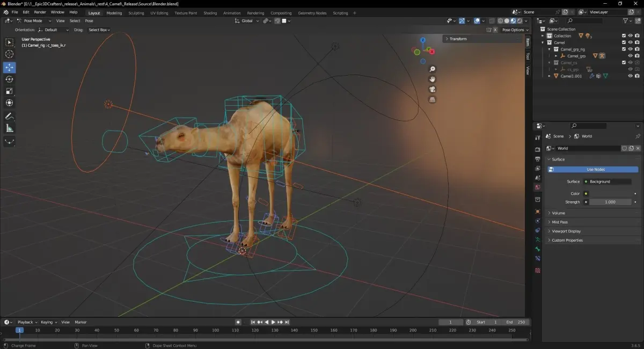
Task: Open Global transform orientation dropdown
Action: (x=247, y=21)
